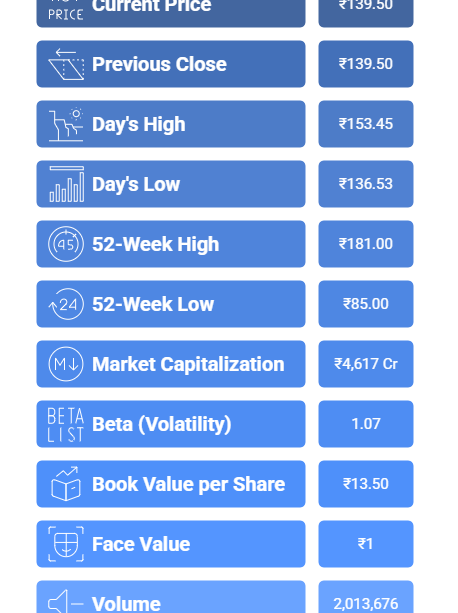This screenshot has width=458, height=613.
Task: Click the 52-Week Low circular 24 icon
Action: [66, 304]
